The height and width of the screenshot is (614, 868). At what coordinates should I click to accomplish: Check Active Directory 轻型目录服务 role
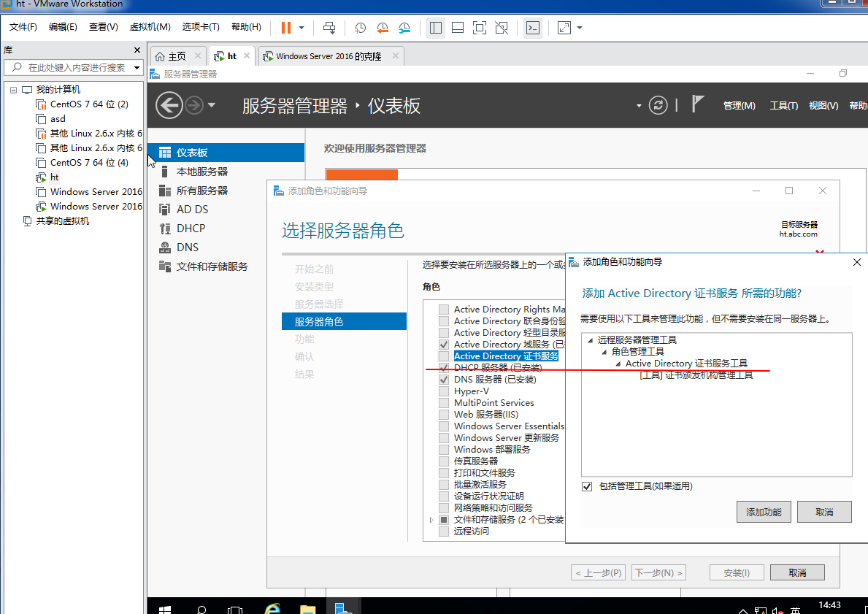[443, 332]
